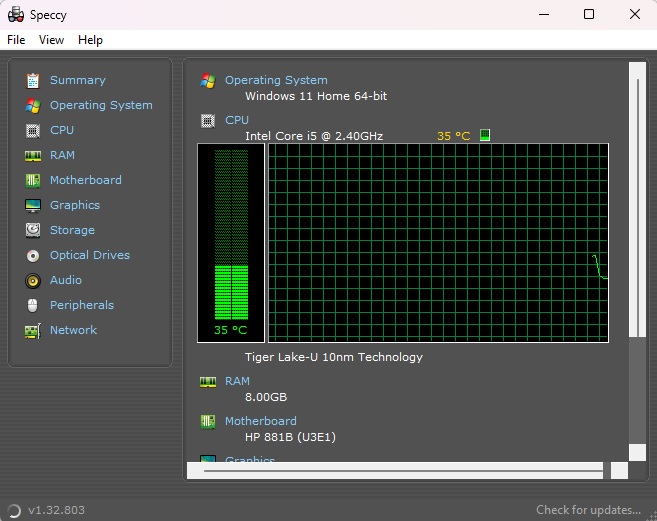Click the vertical scrollbar in main panel
The height and width of the screenshot is (521, 657).
point(636,200)
